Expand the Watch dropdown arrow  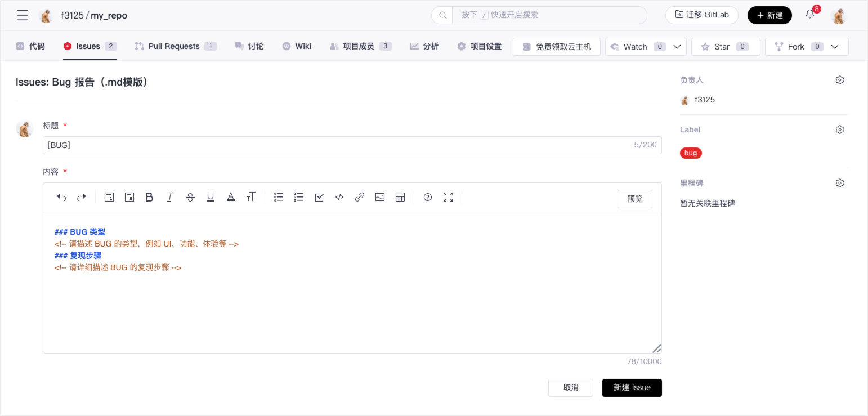tap(677, 47)
